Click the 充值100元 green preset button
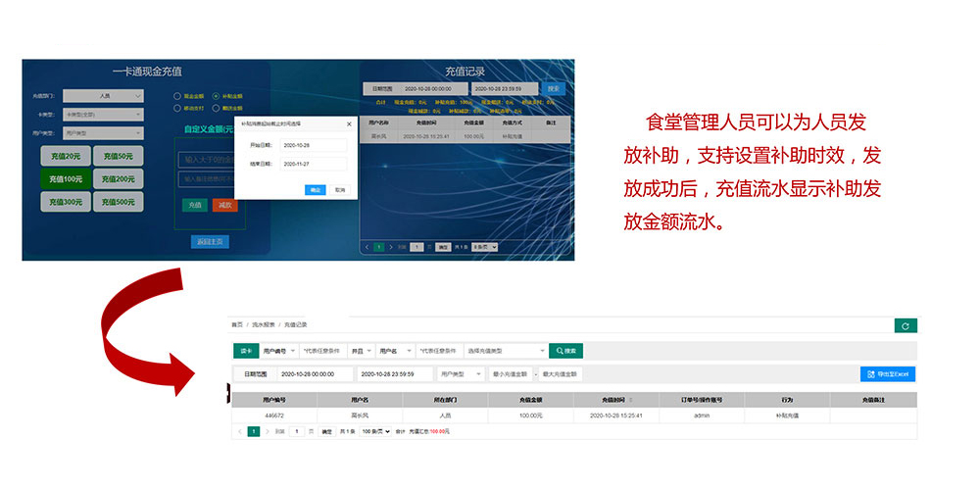 pyautogui.click(x=66, y=178)
